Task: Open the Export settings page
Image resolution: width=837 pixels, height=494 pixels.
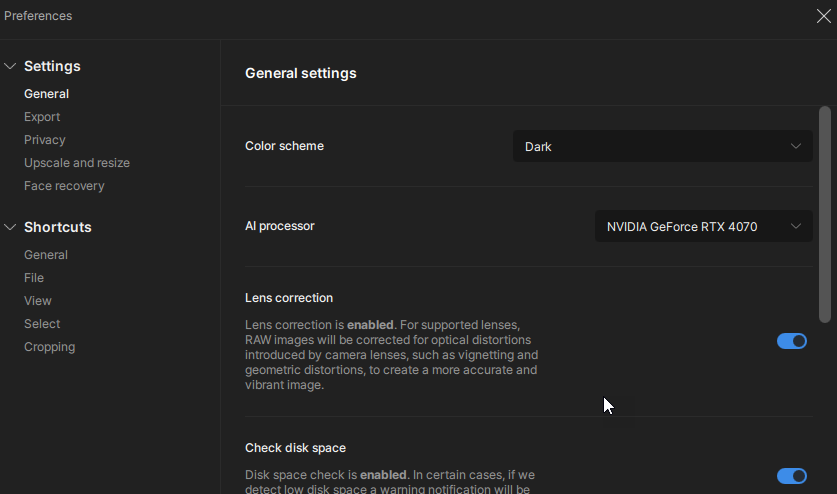Action: 42,117
